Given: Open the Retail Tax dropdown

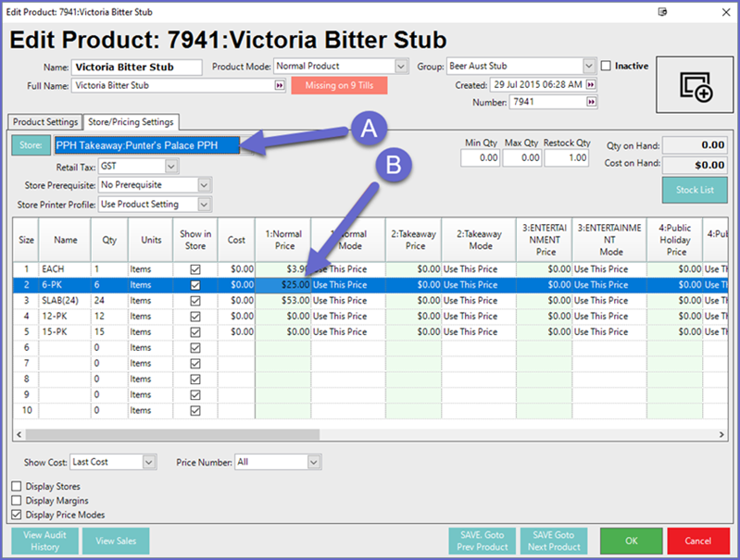Looking at the screenshot, I should 171,166.
